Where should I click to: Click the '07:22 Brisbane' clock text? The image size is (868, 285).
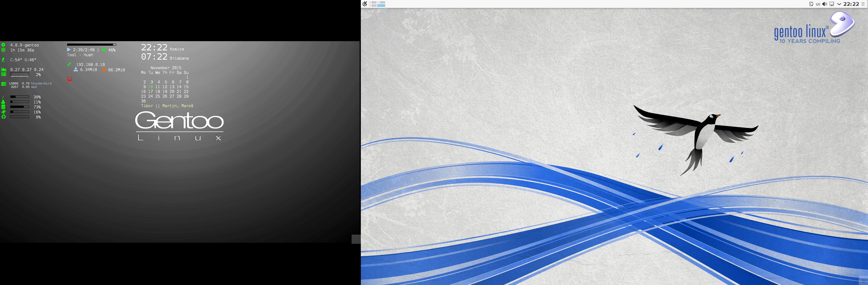(165, 57)
